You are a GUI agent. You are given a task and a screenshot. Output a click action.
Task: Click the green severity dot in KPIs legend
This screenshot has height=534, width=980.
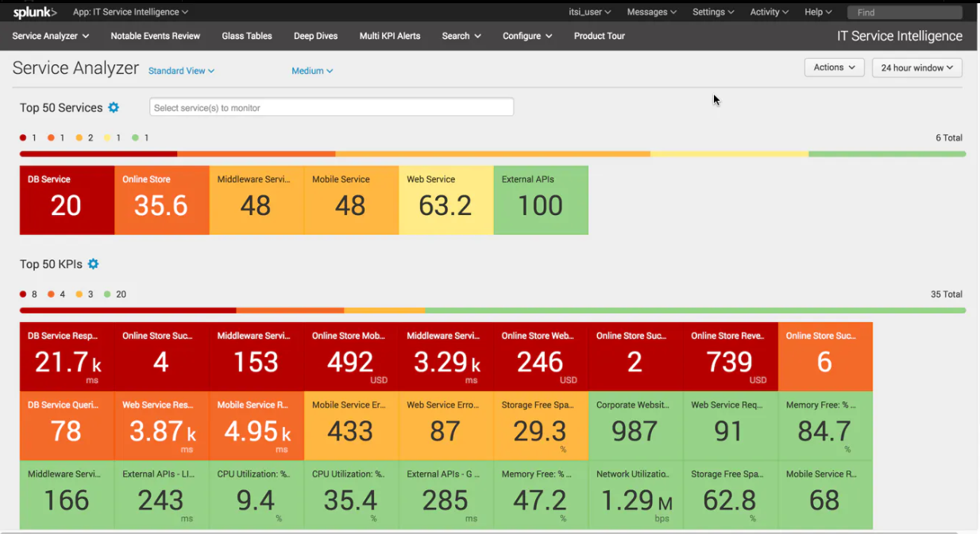107,294
